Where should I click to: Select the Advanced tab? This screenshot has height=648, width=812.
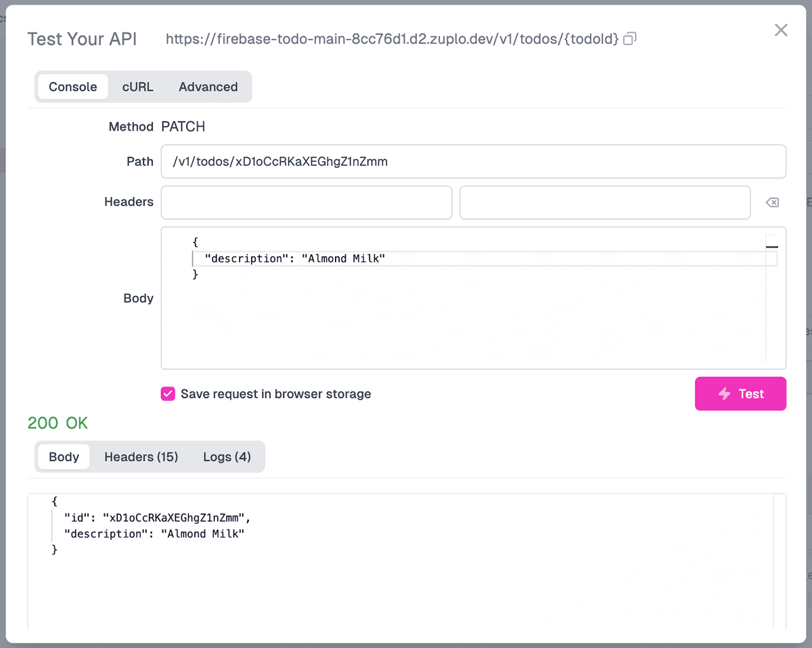tap(208, 87)
